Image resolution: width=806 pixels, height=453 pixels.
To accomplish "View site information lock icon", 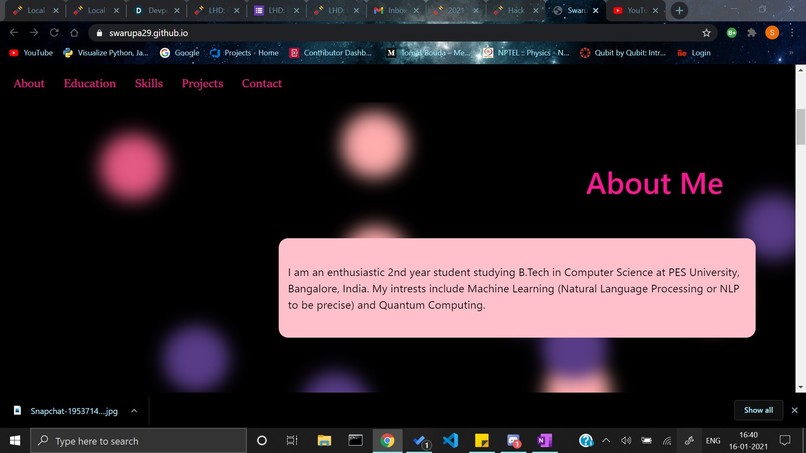I will [x=99, y=33].
